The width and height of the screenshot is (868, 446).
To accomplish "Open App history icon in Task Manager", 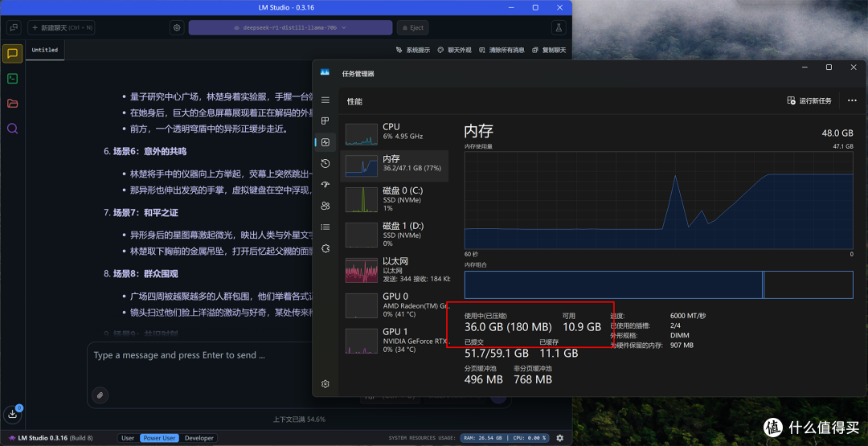I will click(325, 164).
